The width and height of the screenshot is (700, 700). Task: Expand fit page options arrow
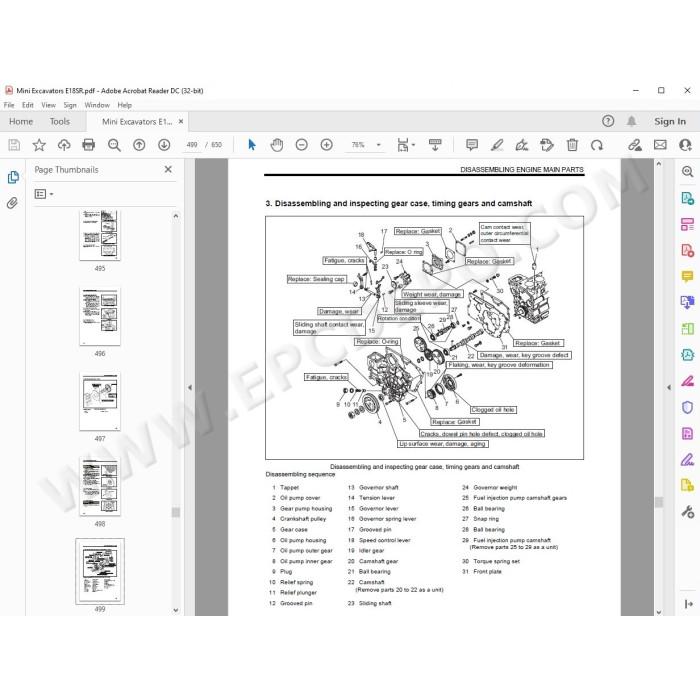(x=413, y=145)
